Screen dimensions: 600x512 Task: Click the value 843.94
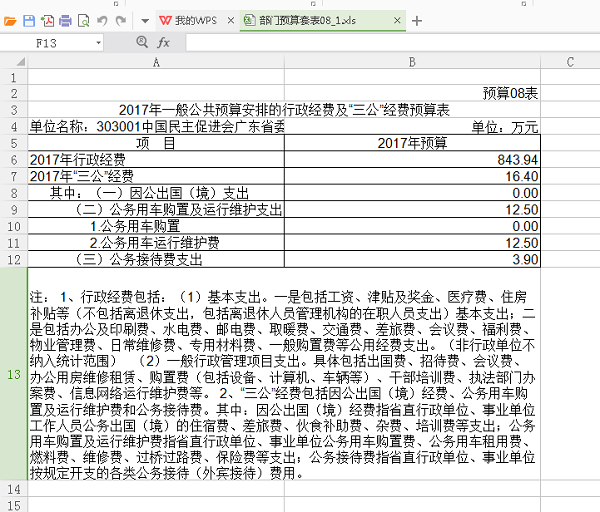(517, 160)
